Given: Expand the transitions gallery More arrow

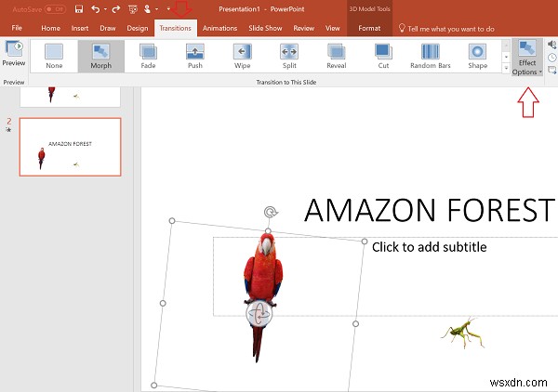Looking at the screenshot, I should [x=506, y=68].
